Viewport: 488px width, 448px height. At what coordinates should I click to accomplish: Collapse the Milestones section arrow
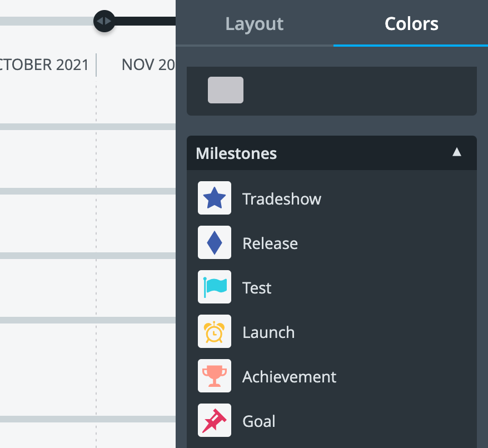(x=456, y=152)
